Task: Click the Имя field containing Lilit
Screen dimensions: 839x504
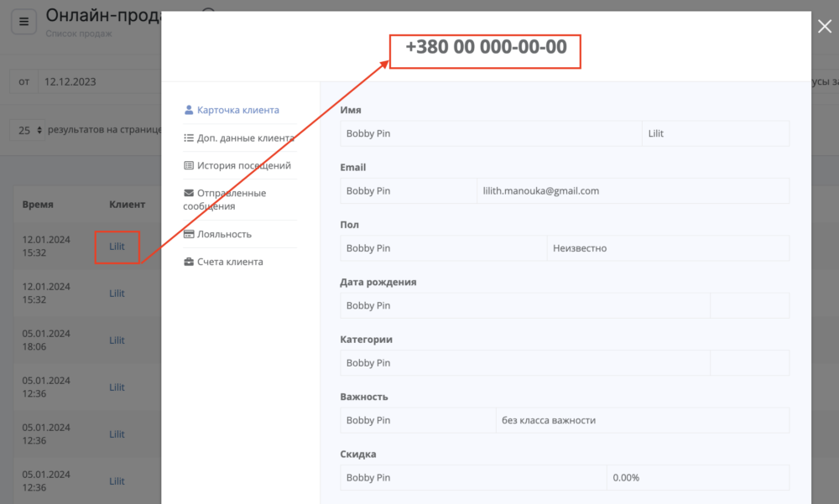Action: click(x=715, y=133)
